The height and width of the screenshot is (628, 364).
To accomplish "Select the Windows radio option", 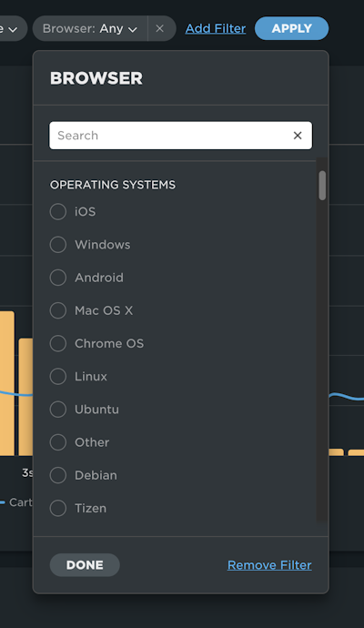I will click(58, 244).
